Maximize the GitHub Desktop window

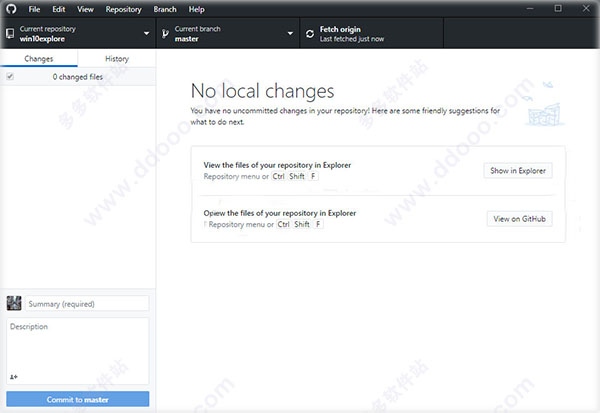click(x=558, y=8)
